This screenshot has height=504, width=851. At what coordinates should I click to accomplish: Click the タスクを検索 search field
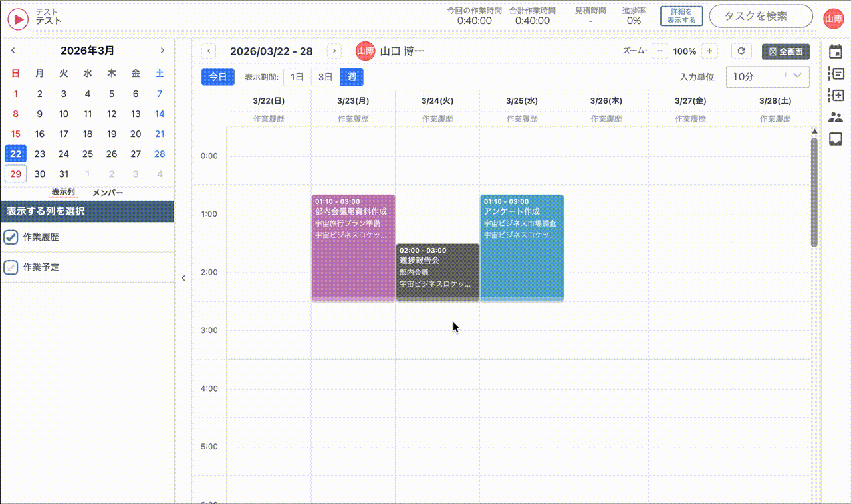tap(761, 16)
